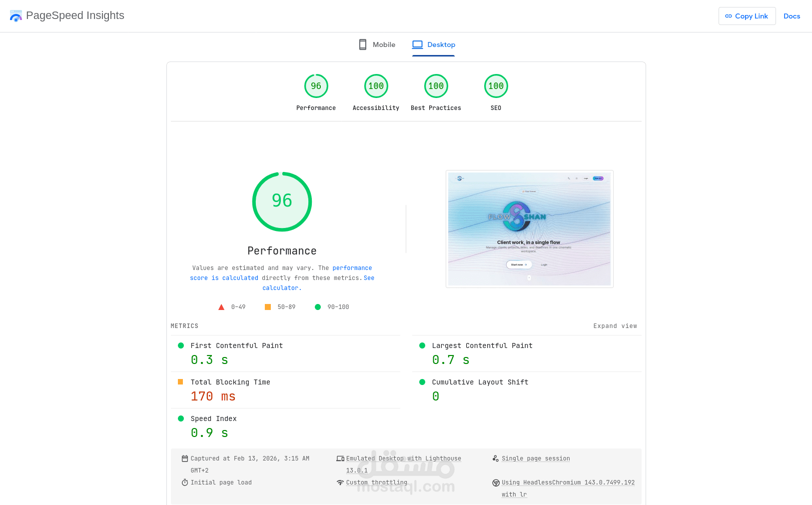Open the Docs link
Screen dimensions: 812x505
pos(792,16)
